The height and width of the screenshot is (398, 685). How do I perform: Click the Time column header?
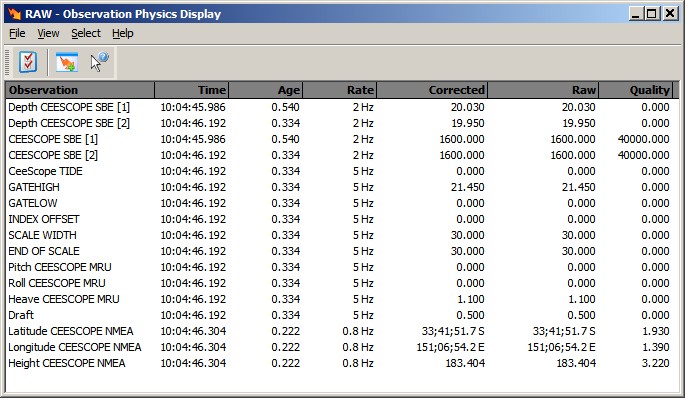tap(191, 90)
